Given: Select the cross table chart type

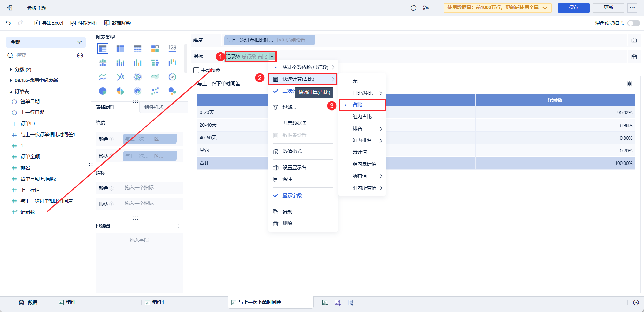Looking at the screenshot, I should point(120,48).
